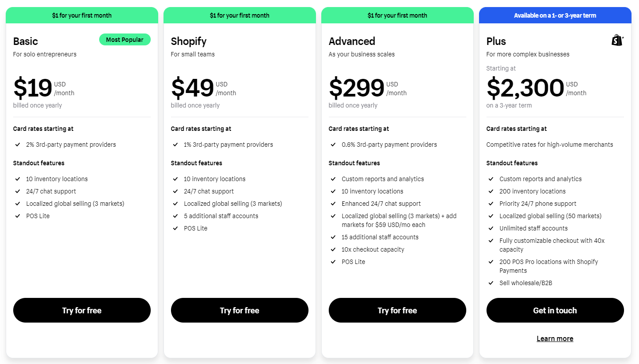This screenshot has width=639, height=364.
Task: Click the $49 price in Shopify plan
Action: click(x=193, y=88)
